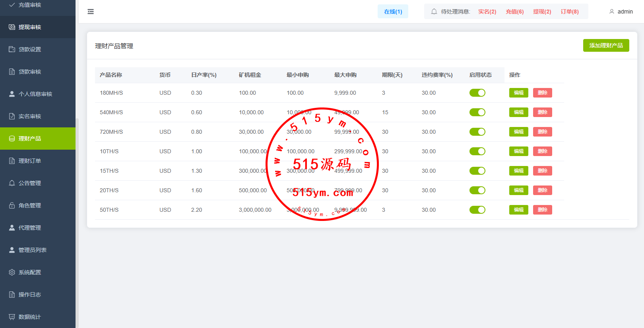Click the 理财产品管理 page title
644x328 pixels.
click(x=114, y=46)
